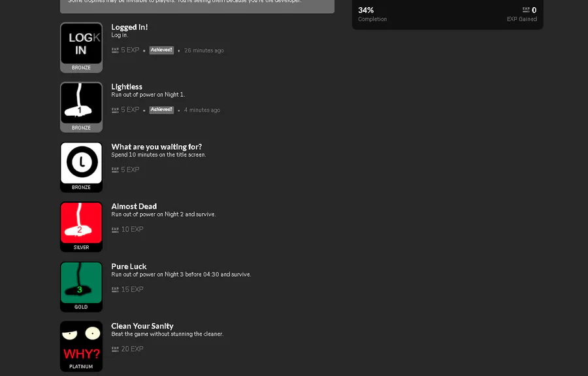
Task: Click the LOG IN bronze trophy image
Action: [x=81, y=44]
